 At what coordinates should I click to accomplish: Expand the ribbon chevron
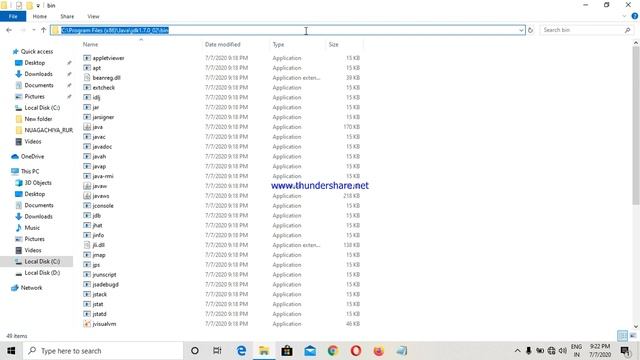pyautogui.click(x=624, y=16)
